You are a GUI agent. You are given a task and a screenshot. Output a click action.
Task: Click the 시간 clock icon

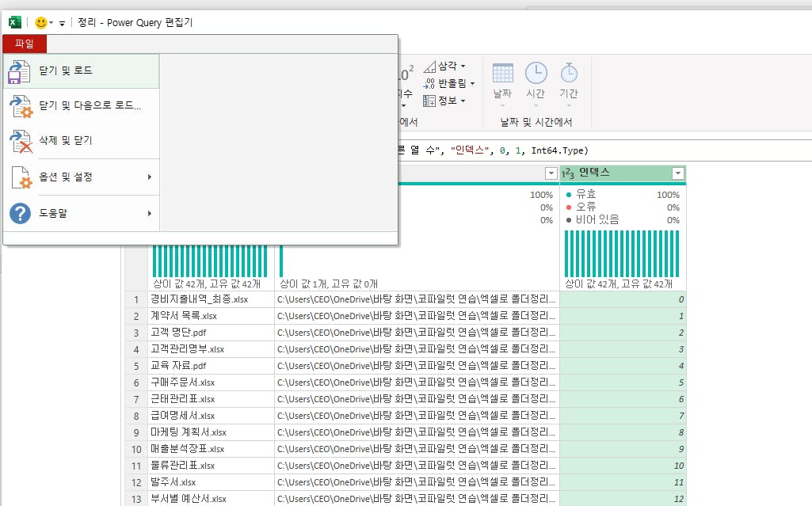536,82
